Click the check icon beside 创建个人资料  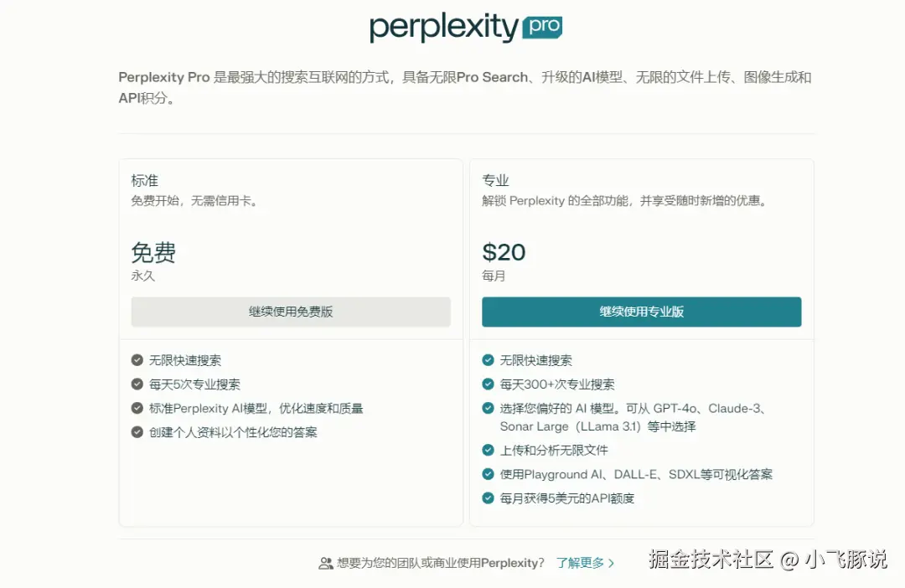pos(137,432)
